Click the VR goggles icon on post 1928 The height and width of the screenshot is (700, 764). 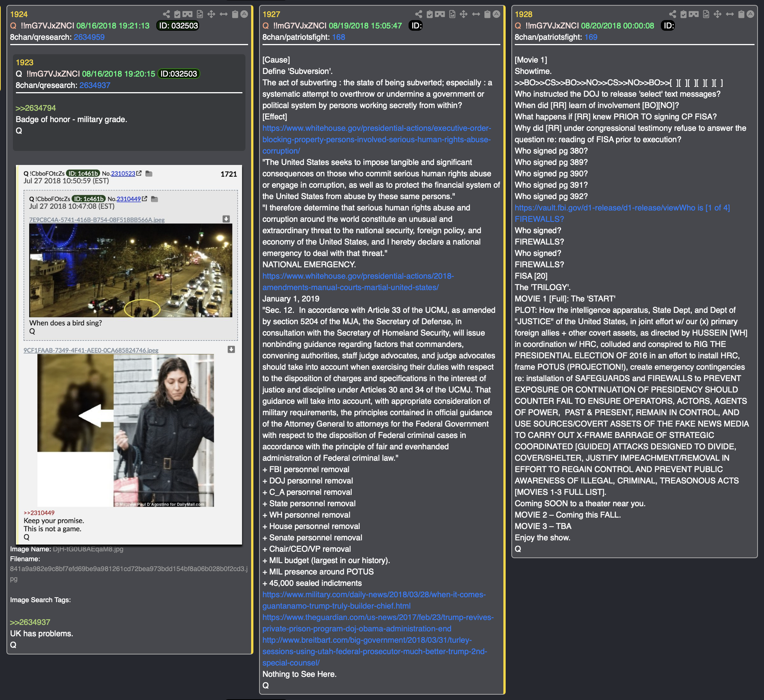tap(694, 14)
